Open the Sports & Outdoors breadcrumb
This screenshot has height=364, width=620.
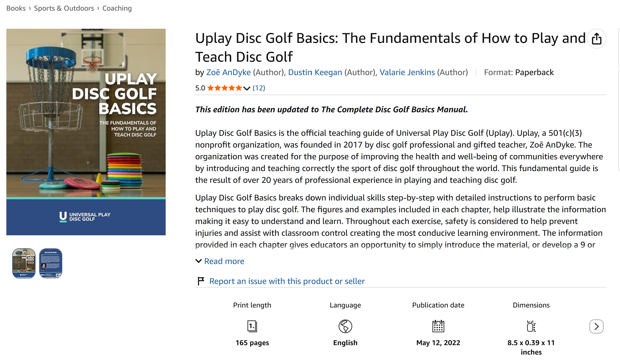(64, 8)
